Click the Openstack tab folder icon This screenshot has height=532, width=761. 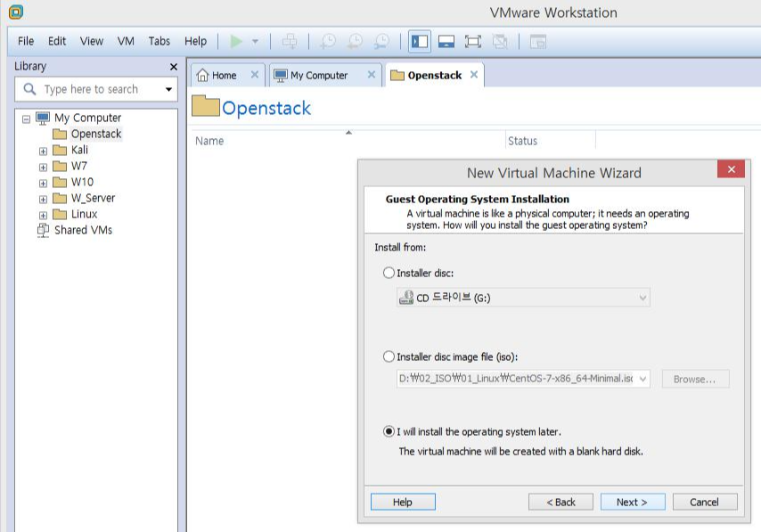[397, 75]
